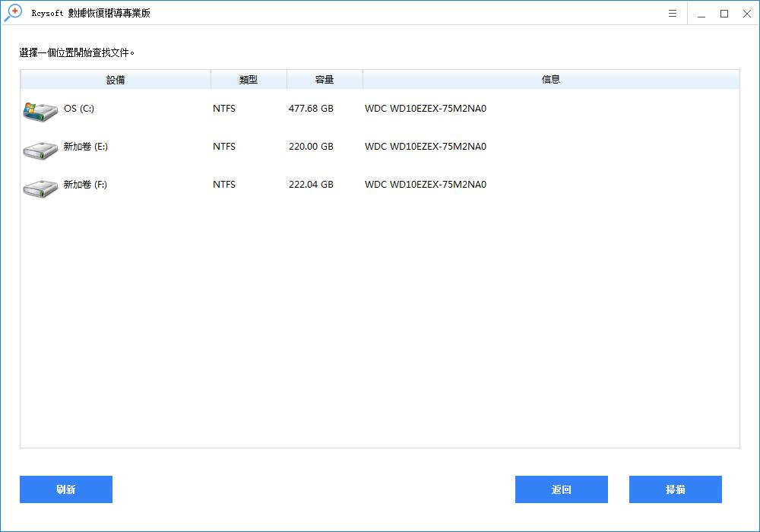Image resolution: width=760 pixels, height=532 pixels.
Task: Go back with the 返回 button
Action: [561, 489]
